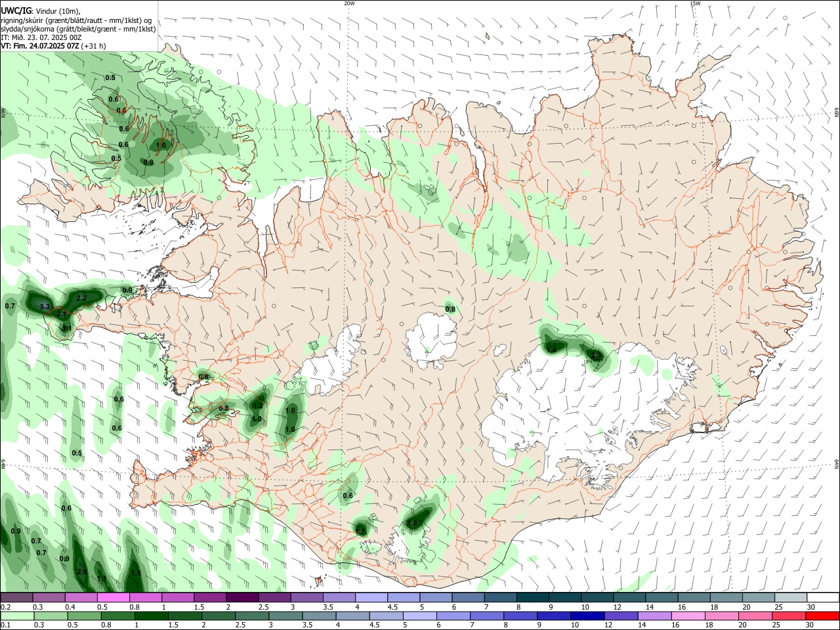Click the 3.3 precipitation value on the map
This screenshot has height=630, width=840.
pos(45,306)
